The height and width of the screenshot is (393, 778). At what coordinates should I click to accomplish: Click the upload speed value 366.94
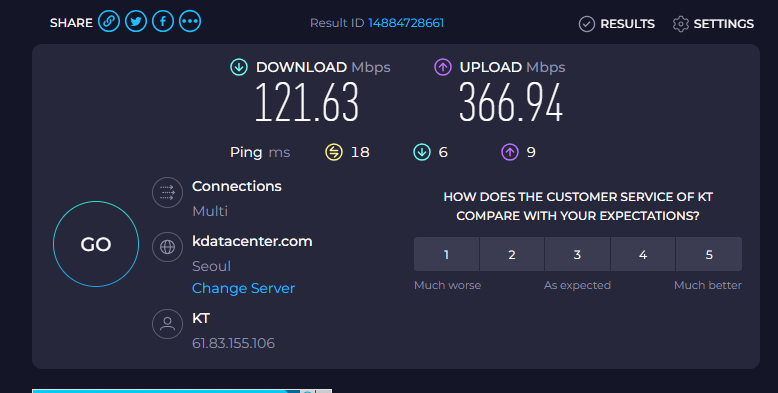tap(511, 102)
